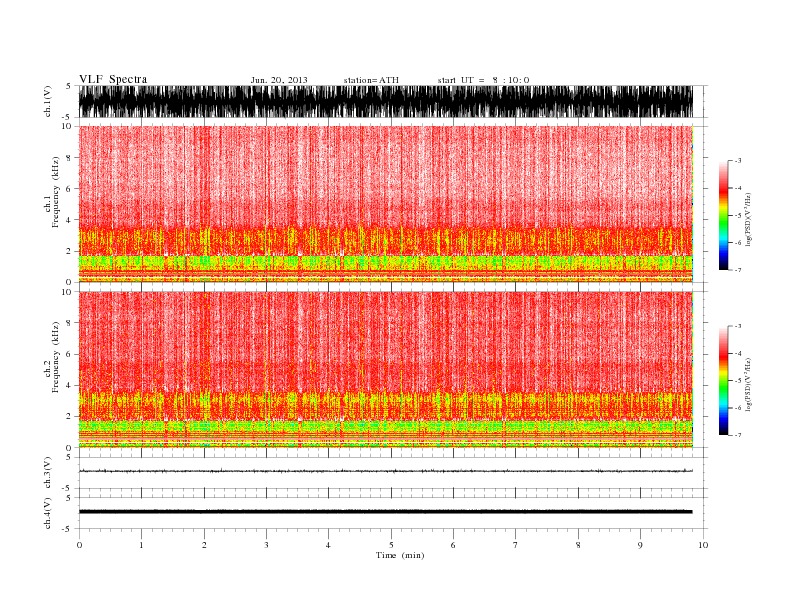Click the ch.1 frequency axis "6" tick label
The width and height of the screenshot is (792, 612).
pyautogui.click(x=69, y=189)
